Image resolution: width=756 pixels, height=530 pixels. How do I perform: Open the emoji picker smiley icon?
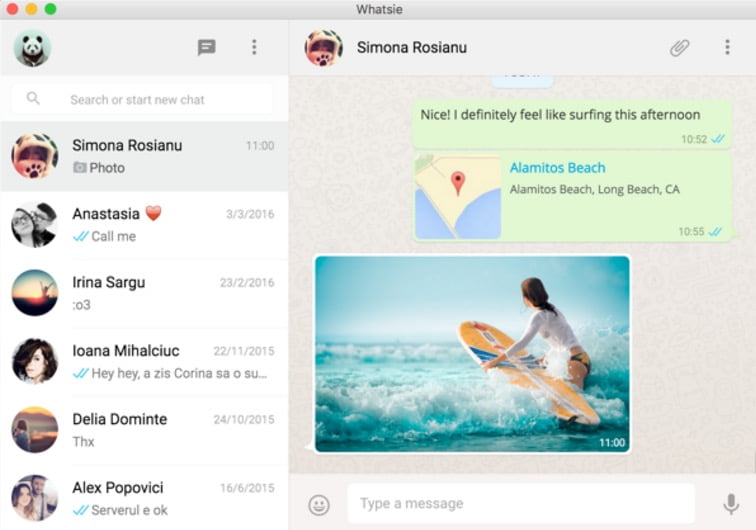tap(319, 505)
